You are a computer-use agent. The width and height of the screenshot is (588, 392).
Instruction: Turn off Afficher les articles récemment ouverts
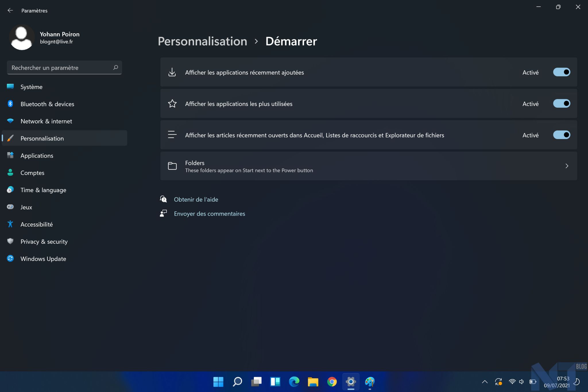tap(561, 135)
